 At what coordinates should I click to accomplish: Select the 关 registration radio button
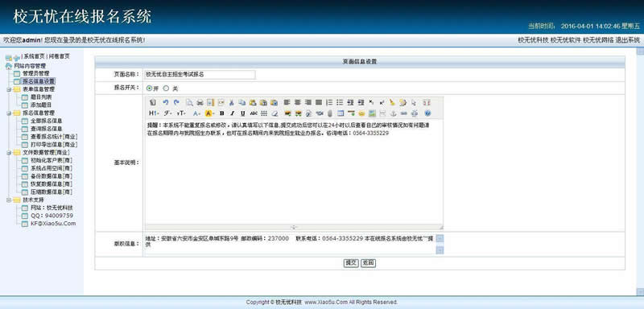point(166,89)
